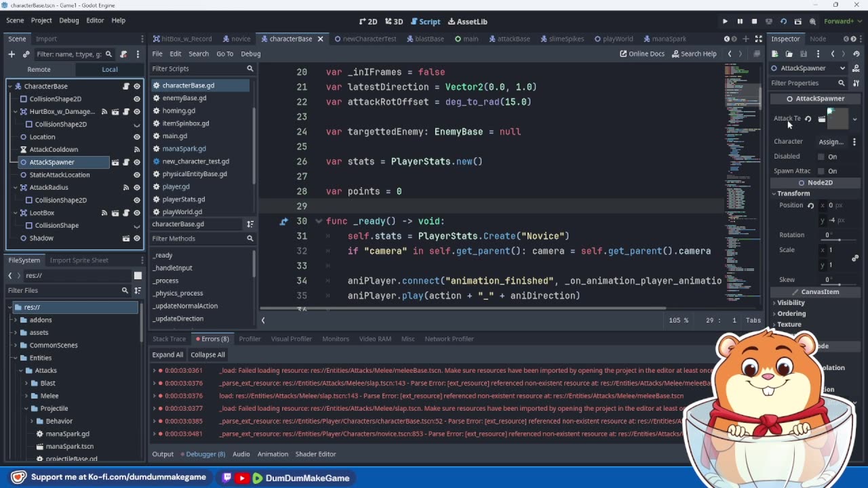Open the AttackSpawner object selector dropdown
Screen dimensions: 868x488
[x=809, y=68]
